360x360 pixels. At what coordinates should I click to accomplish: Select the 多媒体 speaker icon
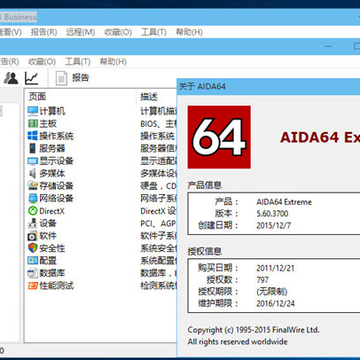coord(33,173)
